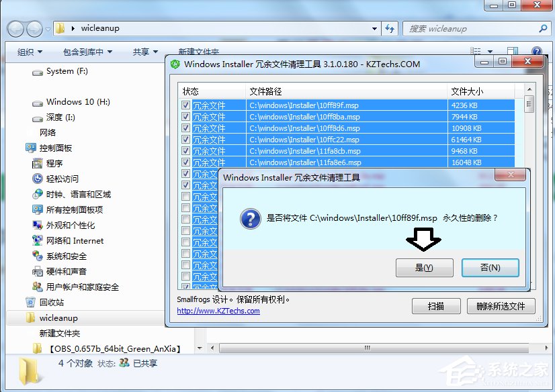
Task: Open the 包含到库中 dropdown
Action: point(87,51)
